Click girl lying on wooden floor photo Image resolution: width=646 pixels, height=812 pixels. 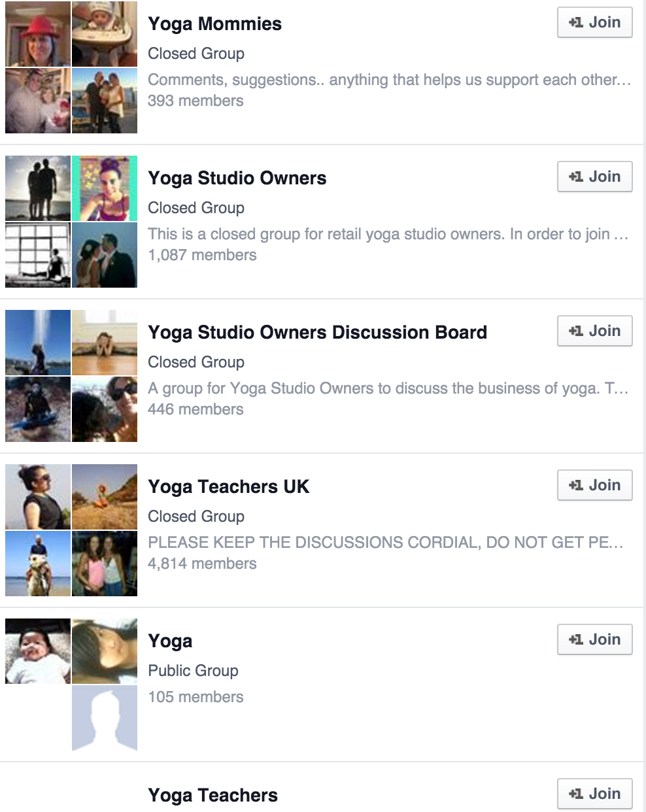pyautogui.click(x=105, y=343)
